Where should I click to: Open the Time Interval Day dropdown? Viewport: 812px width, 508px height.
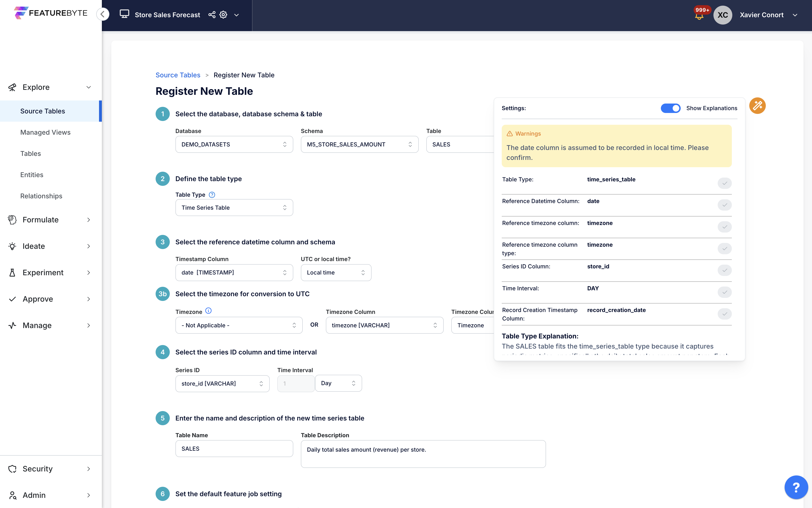point(338,383)
